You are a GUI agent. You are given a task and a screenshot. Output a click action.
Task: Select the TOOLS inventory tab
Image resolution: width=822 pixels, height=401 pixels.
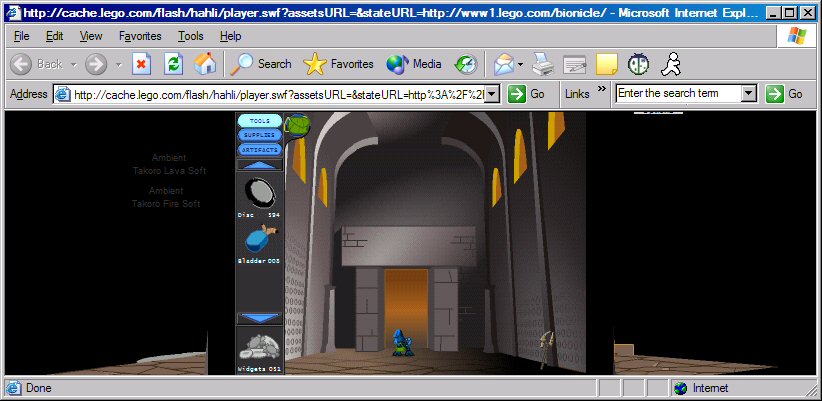coord(260,121)
